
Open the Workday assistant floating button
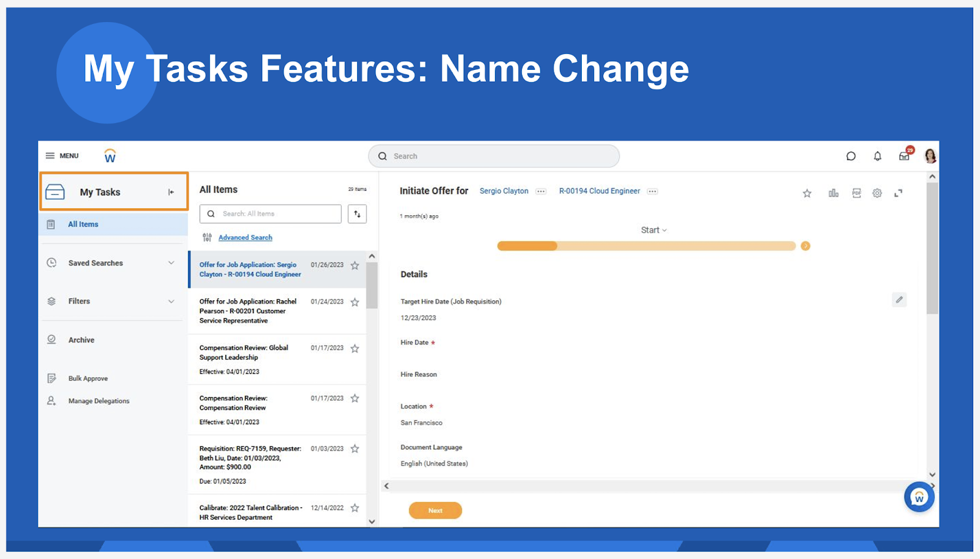[919, 497]
